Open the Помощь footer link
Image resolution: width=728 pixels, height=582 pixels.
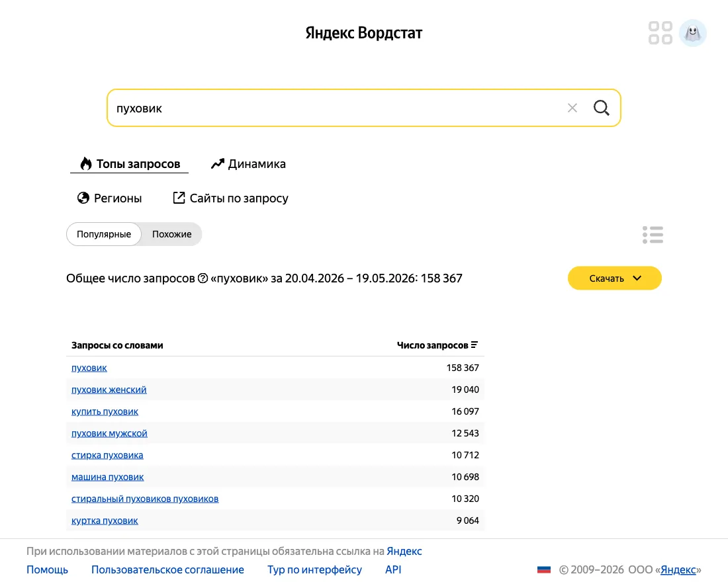(48, 570)
